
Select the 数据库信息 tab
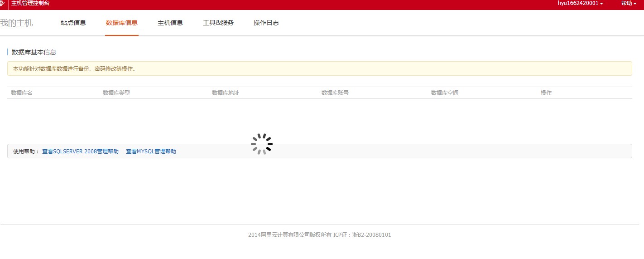click(121, 23)
